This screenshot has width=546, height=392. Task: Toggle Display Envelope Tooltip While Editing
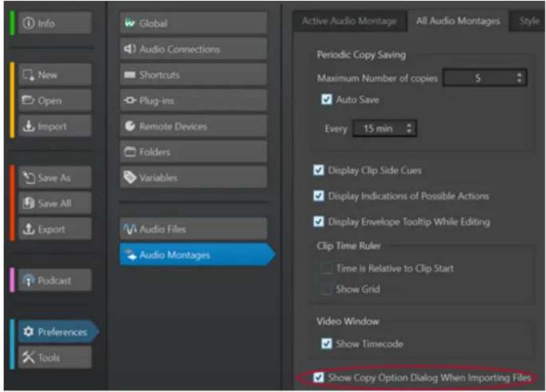click(x=318, y=222)
